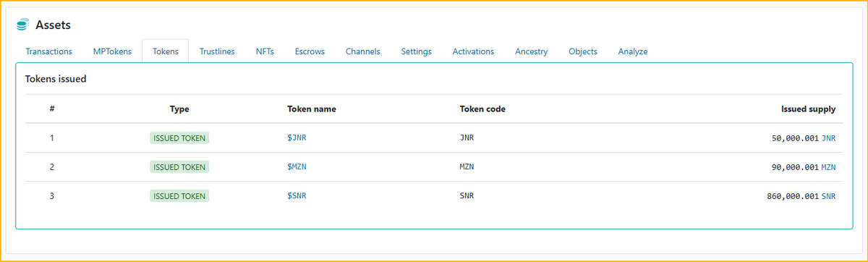Open the Analyze tab

tap(633, 51)
